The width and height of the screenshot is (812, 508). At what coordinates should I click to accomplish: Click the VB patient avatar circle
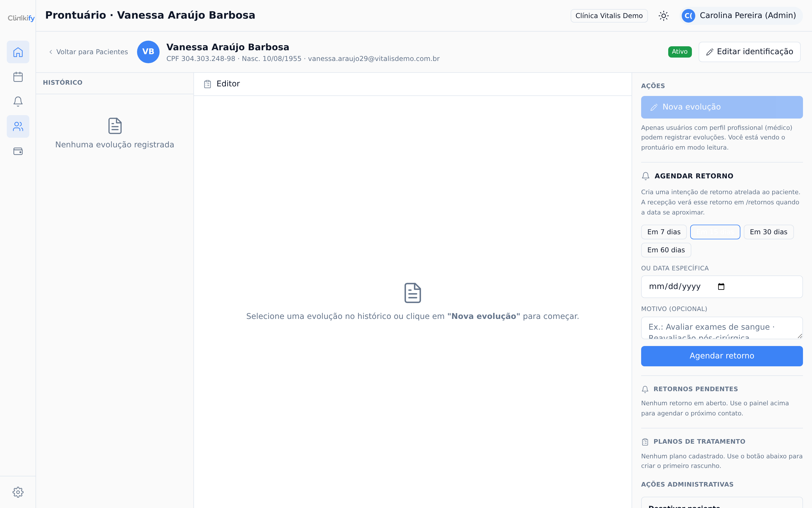pos(148,52)
